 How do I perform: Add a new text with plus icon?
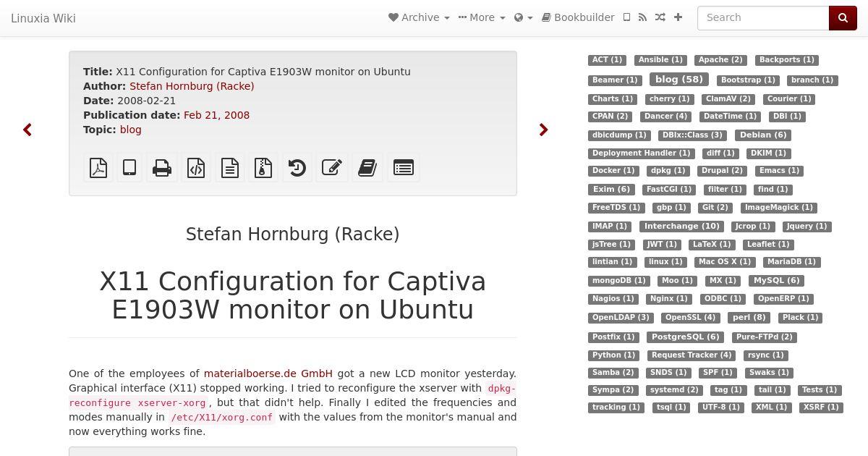click(x=678, y=17)
